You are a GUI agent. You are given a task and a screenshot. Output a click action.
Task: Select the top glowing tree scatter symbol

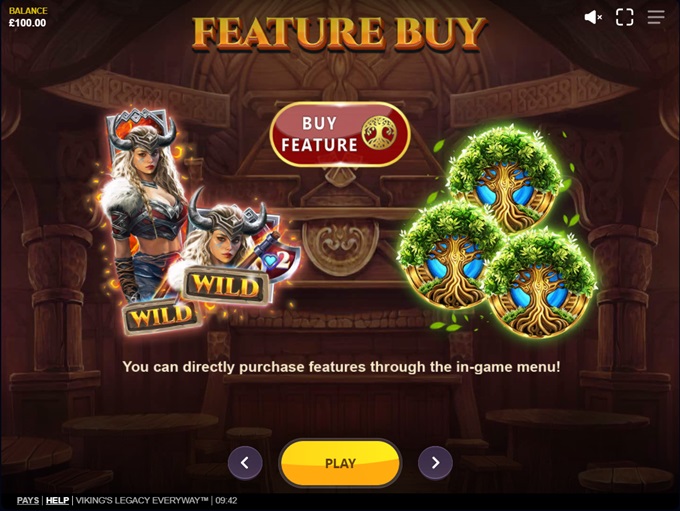504,178
